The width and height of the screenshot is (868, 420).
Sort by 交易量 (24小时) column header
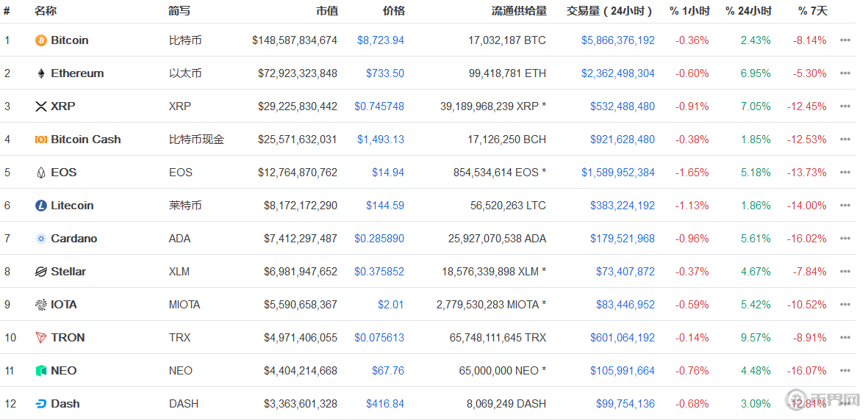609,11
